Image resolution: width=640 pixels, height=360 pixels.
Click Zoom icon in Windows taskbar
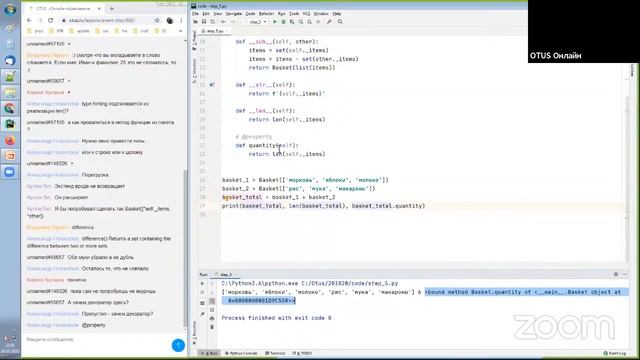tap(10, 172)
